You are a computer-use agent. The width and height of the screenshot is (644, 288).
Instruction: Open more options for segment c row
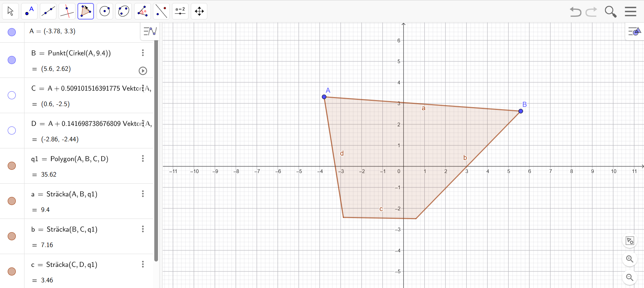(143, 264)
